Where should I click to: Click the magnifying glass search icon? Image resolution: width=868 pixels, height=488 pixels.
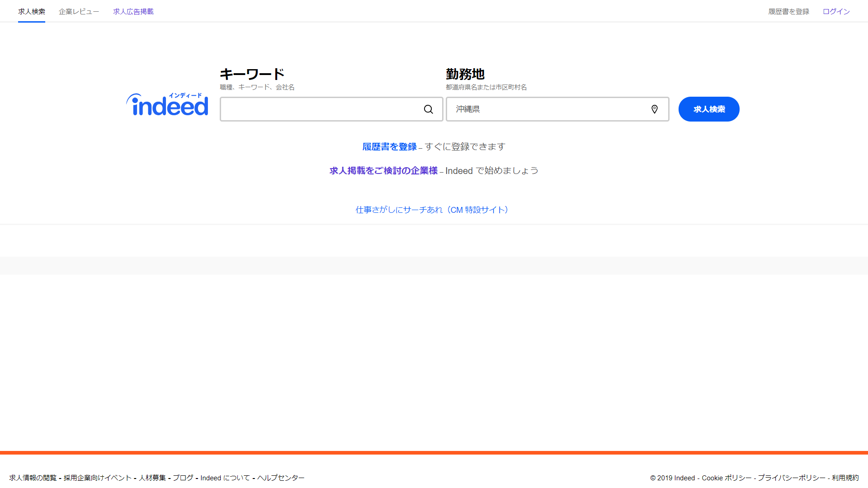(428, 109)
